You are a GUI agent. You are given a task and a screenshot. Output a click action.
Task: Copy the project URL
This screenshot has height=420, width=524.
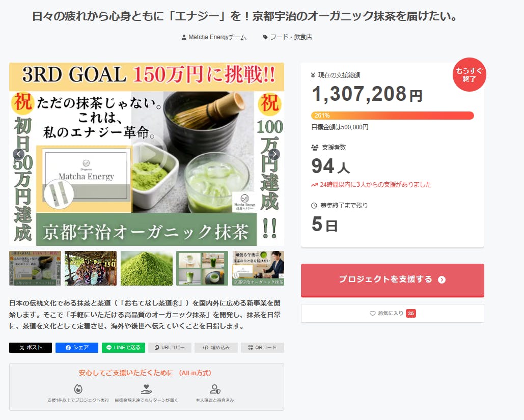[170, 348]
